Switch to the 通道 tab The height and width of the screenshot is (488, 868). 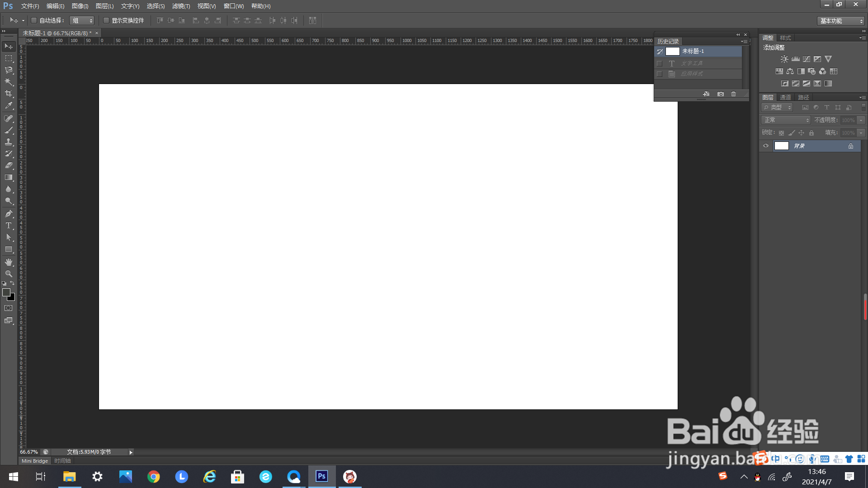pos(785,97)
